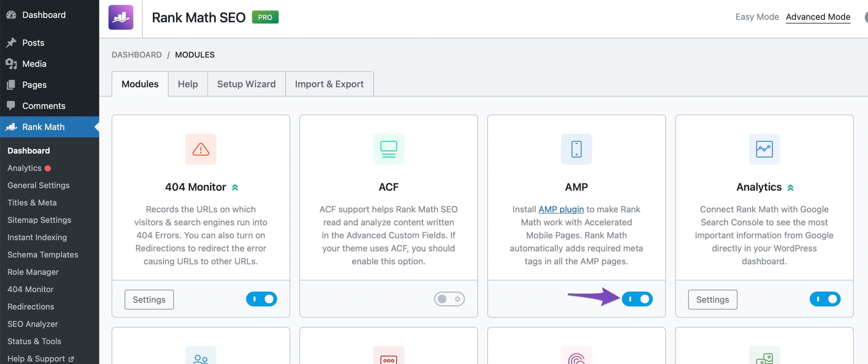Click the AMP module phone icon
Image resolution: width=868 pixels, height=364 pixels.
(576, 149)
